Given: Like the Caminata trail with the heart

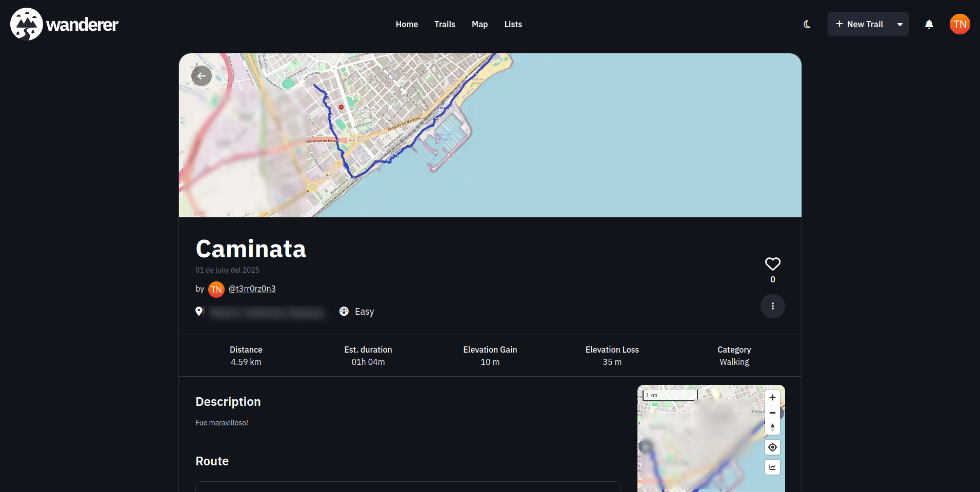Looking at the screenshot, I should (772, 264).
